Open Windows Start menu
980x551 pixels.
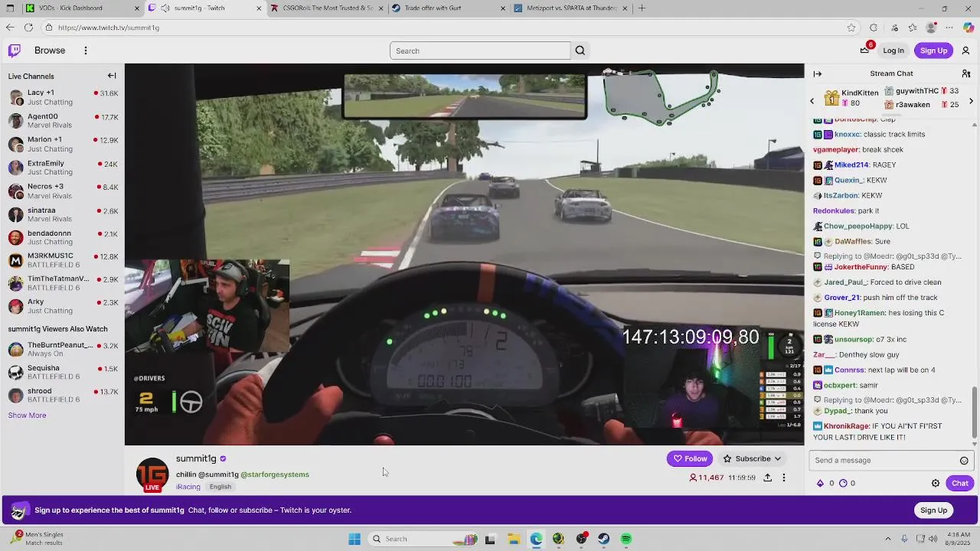[x=354, y=539]
